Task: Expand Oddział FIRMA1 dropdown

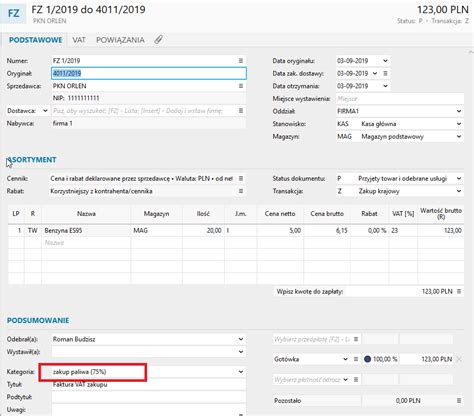Action: (459, 111)
